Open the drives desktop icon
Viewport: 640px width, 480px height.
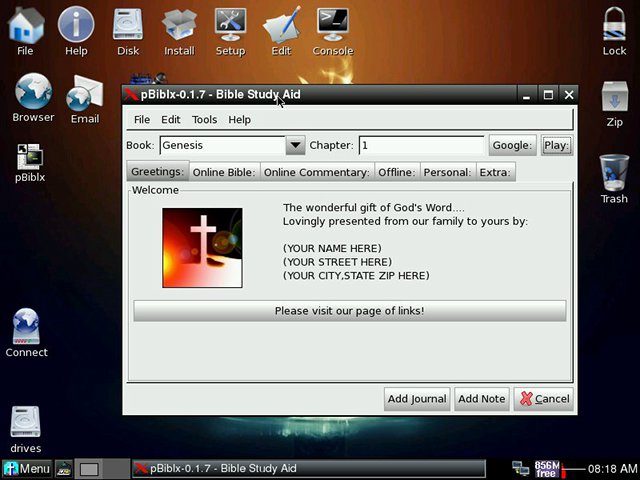[x=26, y=429]
